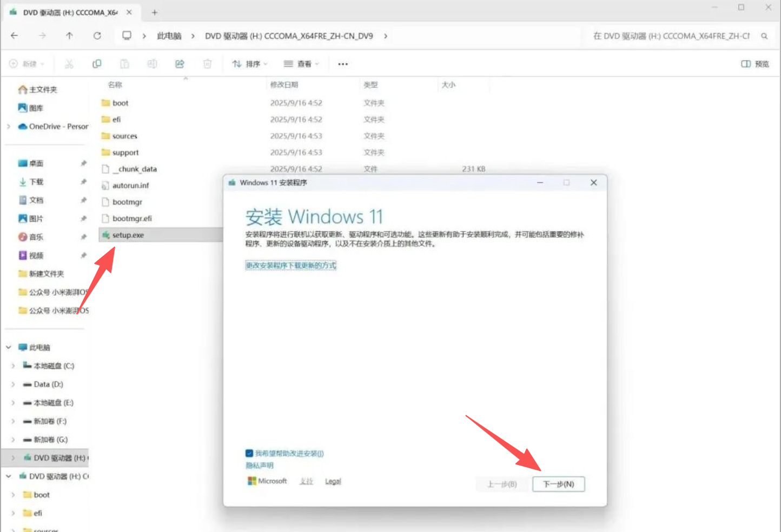Expand the Data (D:) tree node
This screenshot has width=781, height=532.
(x=13, y=384)
